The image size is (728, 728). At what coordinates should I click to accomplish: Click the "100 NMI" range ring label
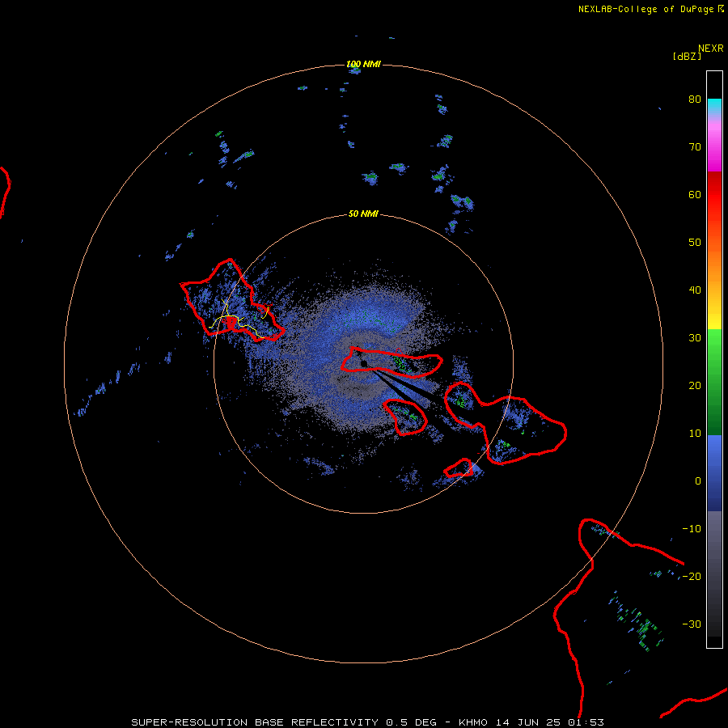coord(363,64)
